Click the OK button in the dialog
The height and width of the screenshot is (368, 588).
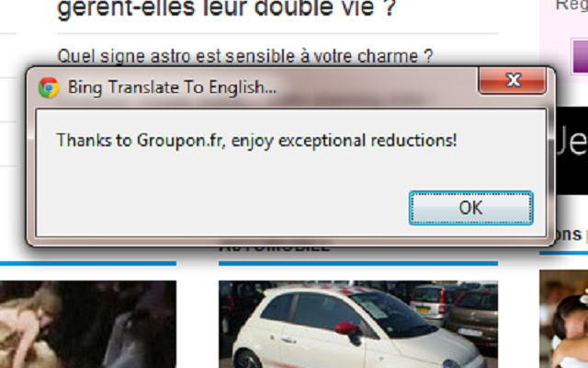pos(470,208)
